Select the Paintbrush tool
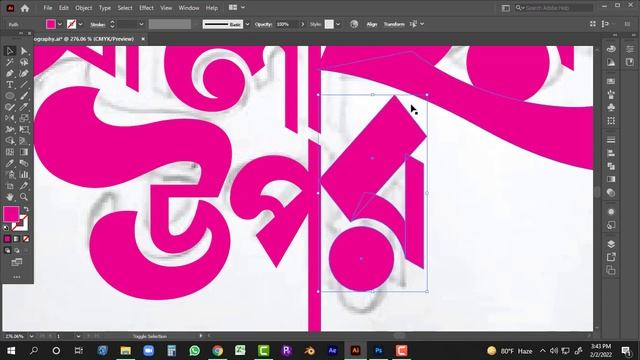This screenshot has height=360, width=640. pos(24,96)
